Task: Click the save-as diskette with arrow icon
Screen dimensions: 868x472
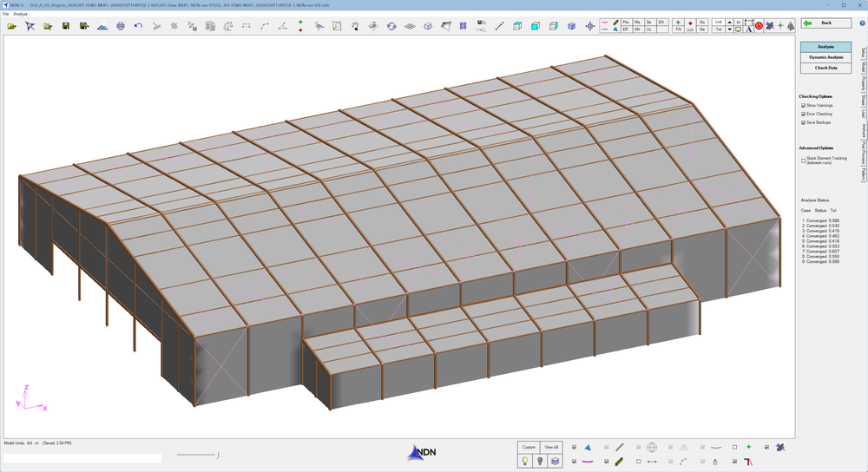Action: (x=84, y=26)
